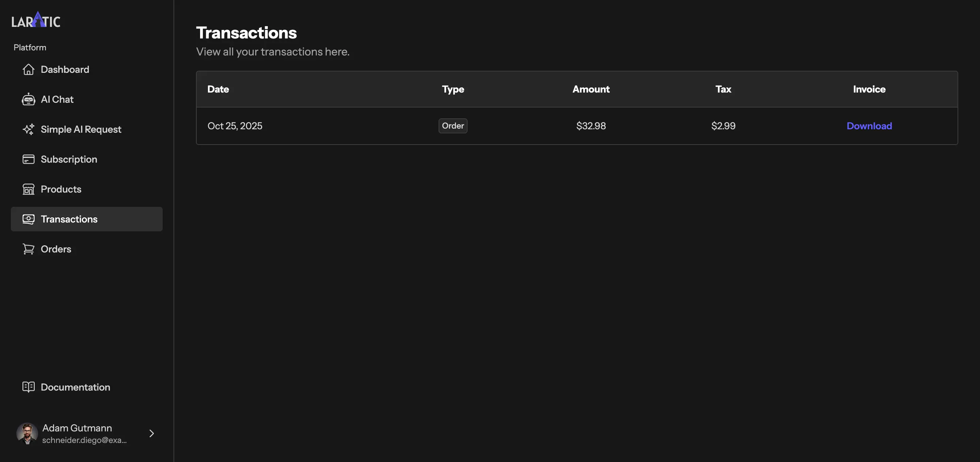
Task: Expand the user profile chevron
Action: (x=151, y=433)
